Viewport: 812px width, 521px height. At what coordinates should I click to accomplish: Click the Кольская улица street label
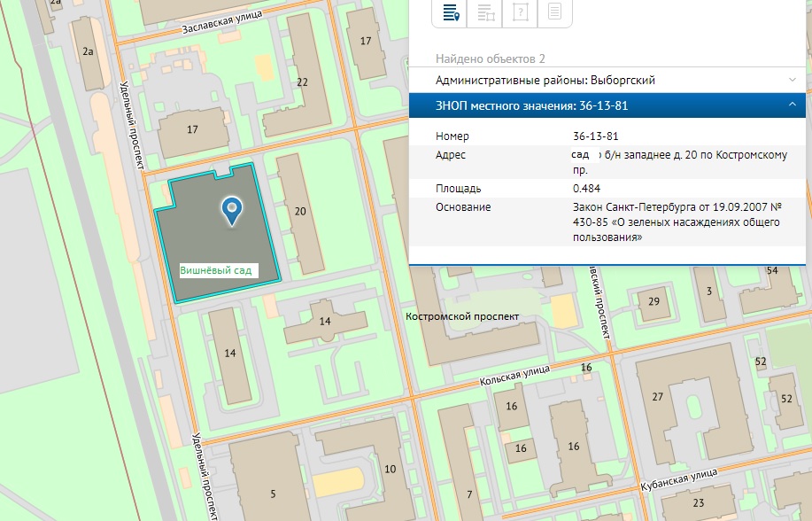point(514,374)
